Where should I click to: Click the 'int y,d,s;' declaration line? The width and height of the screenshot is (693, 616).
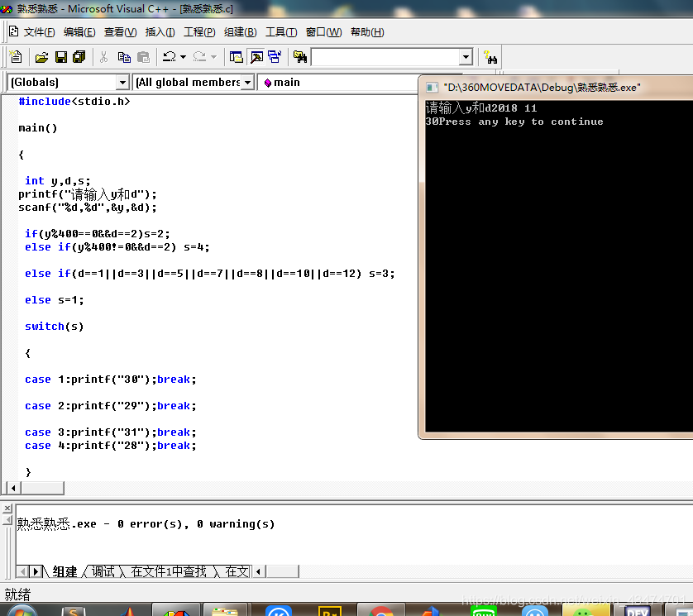point(57,181)
